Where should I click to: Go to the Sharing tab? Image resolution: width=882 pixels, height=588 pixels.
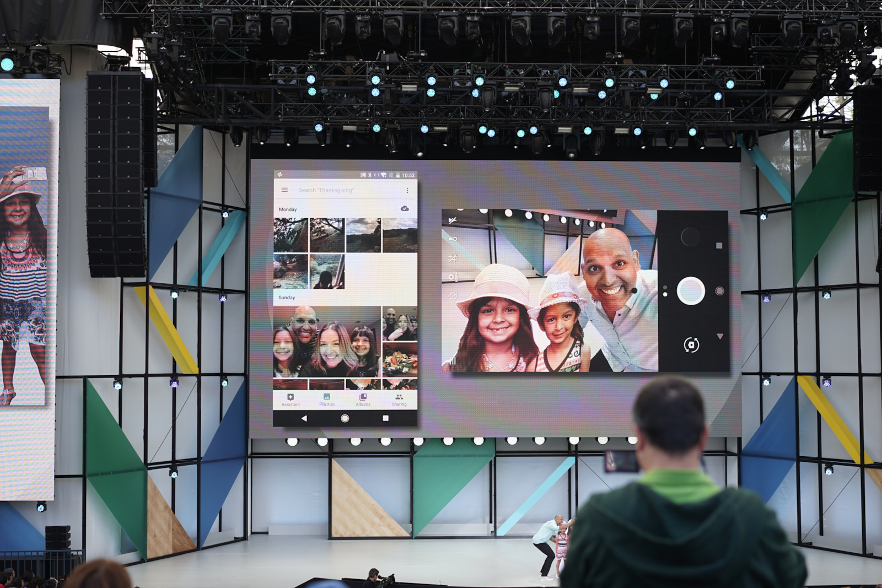[399, 400]
